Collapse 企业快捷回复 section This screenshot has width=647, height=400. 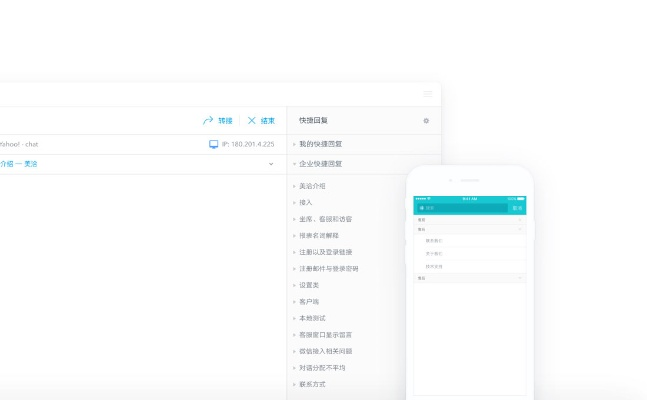coord(318,164)
